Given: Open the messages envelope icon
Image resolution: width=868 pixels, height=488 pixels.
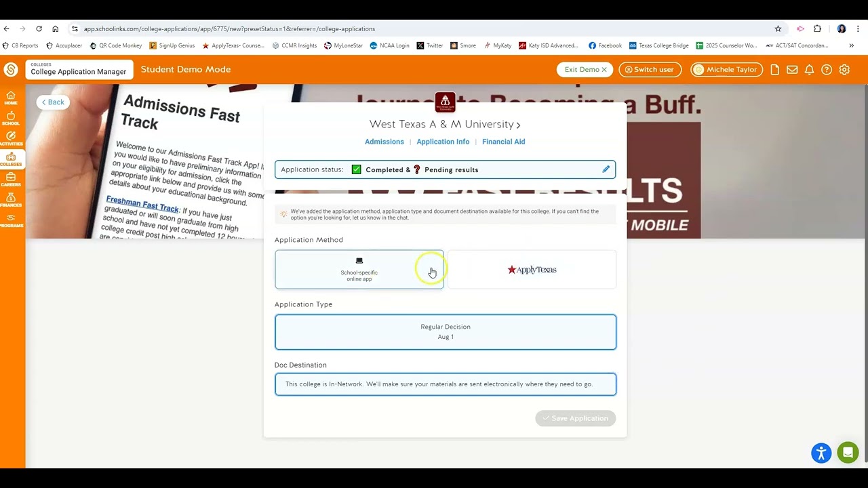Looking at the screenshot, I should click(792, 70).
